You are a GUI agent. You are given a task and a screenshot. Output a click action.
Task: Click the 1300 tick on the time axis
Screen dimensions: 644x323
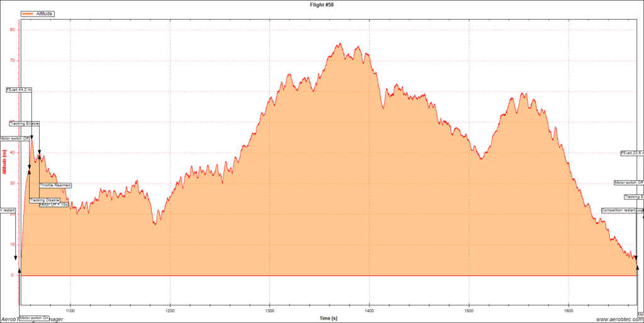[x=269, y=310]
